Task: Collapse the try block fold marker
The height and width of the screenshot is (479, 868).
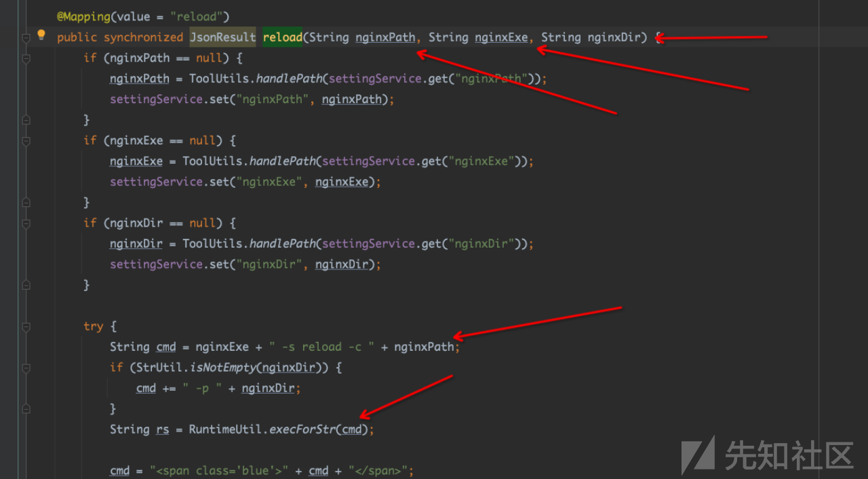Action: [26, 326]
